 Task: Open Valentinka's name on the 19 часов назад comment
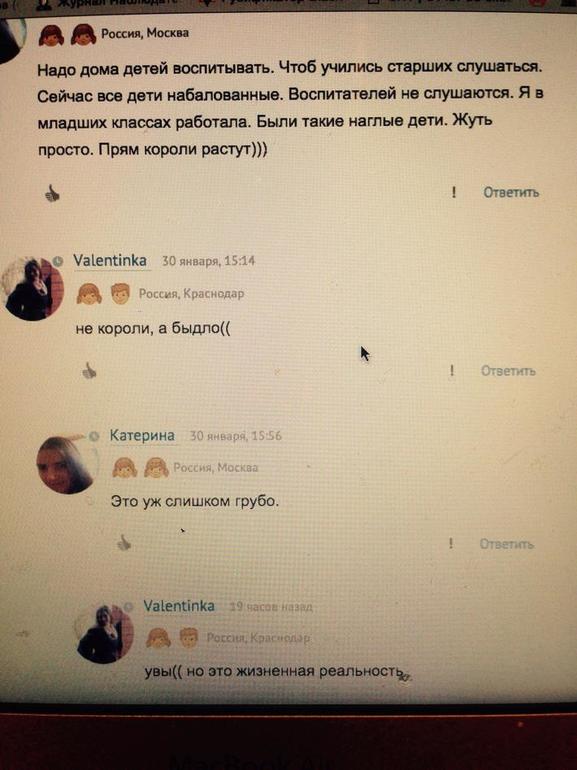tap(179, 606)
